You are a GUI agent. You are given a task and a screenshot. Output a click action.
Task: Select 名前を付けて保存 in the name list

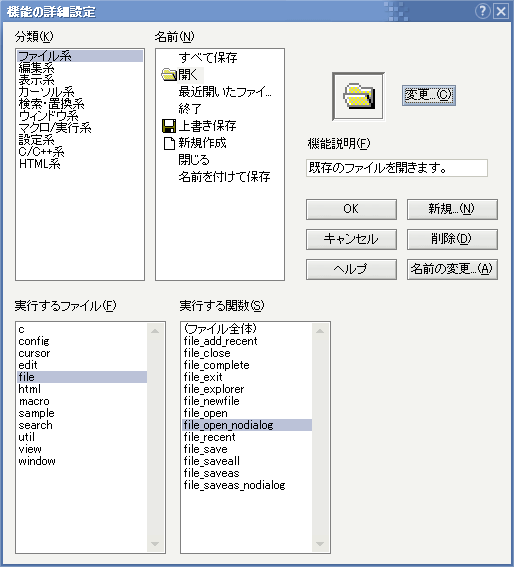point(224,177)
